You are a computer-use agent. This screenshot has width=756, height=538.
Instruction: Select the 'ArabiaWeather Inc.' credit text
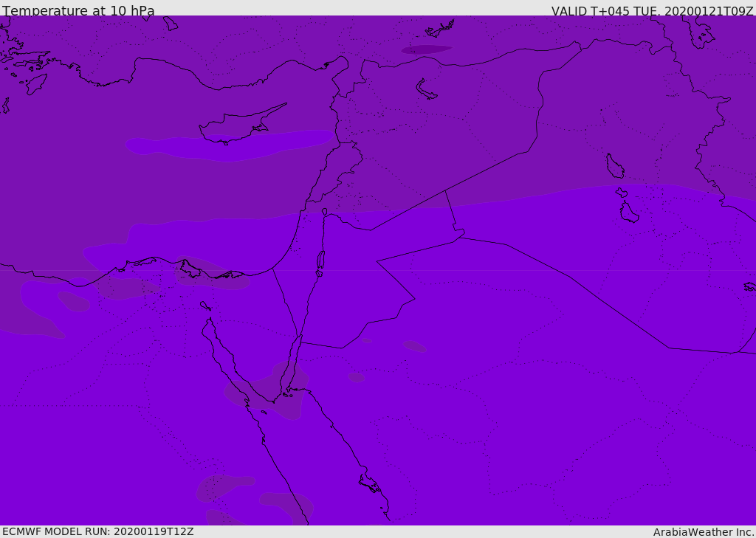click(x=703, y=532)
